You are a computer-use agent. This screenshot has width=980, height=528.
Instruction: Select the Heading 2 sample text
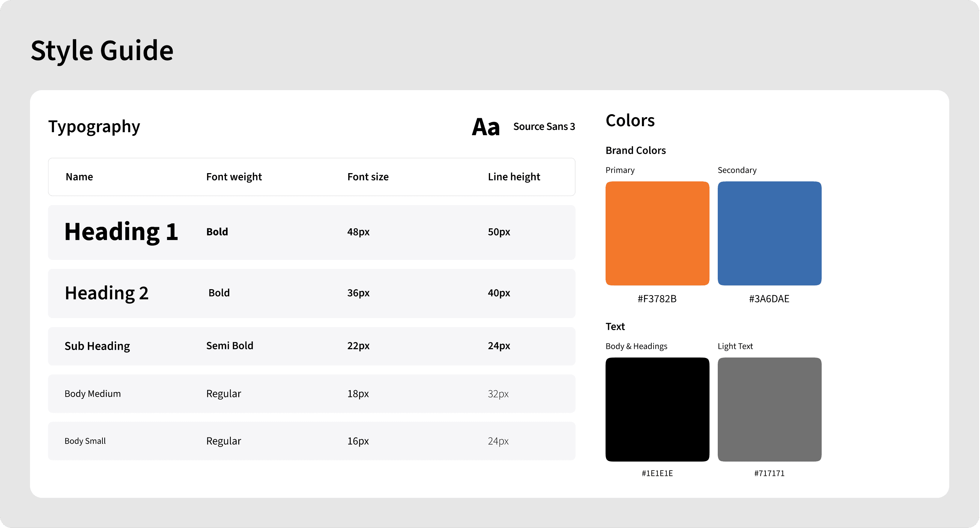click(107, 293)
